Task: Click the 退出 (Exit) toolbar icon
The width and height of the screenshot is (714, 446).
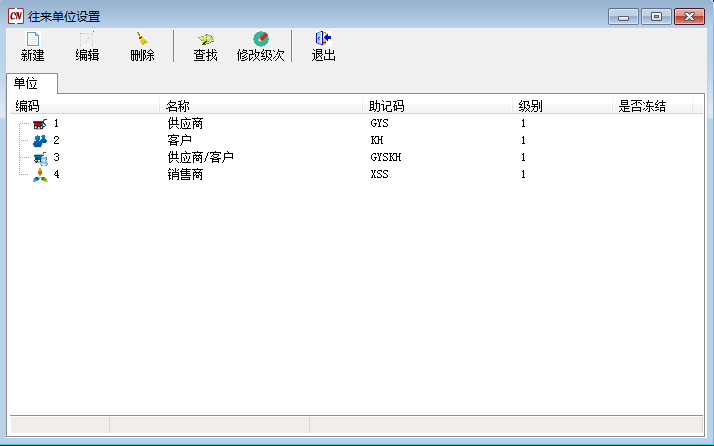Action: (x=323, y=39)
